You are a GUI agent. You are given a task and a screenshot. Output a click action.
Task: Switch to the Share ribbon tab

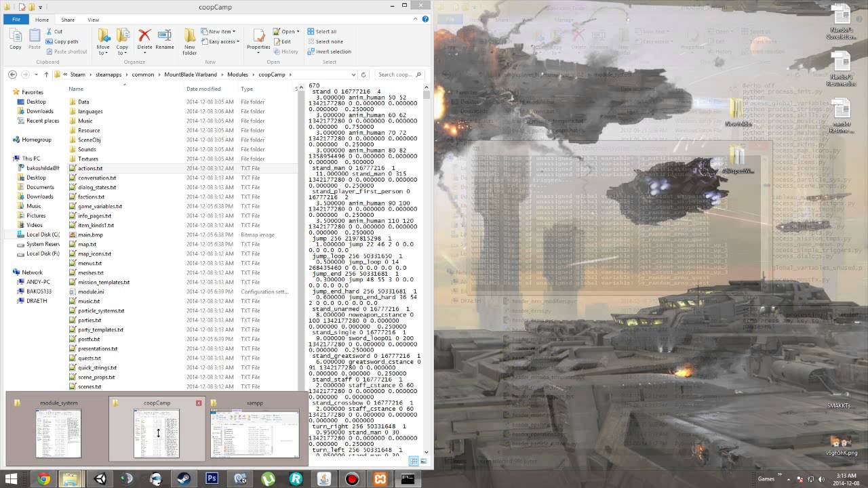(68, 20)
